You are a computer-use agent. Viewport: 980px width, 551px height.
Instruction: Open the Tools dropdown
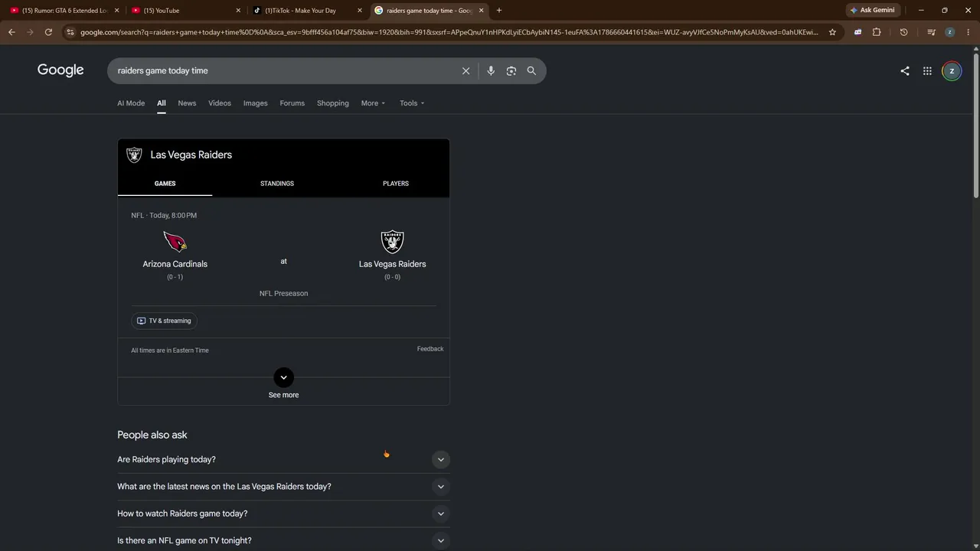pos(412,103)
